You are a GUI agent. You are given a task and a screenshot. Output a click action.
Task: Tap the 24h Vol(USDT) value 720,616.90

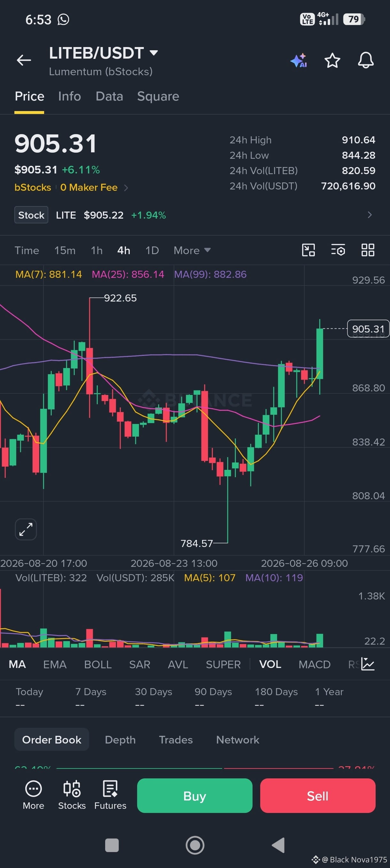tap(348, 186)
